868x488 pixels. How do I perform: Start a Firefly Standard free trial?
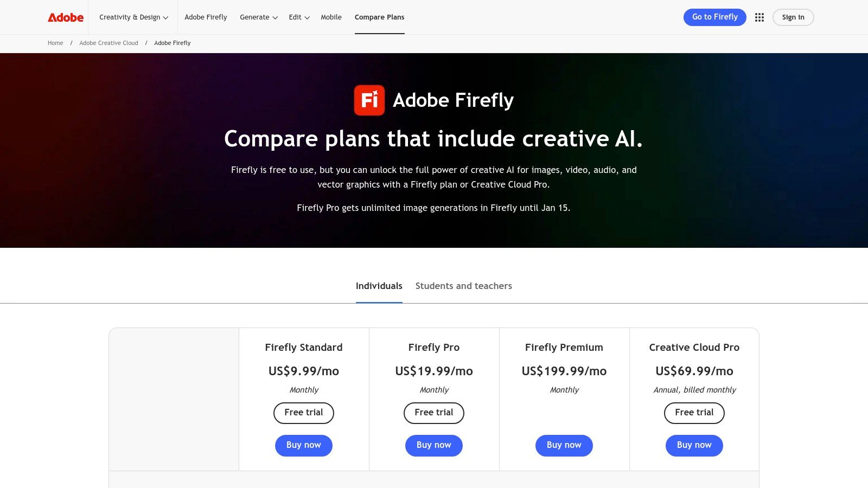tap(303, 413)
